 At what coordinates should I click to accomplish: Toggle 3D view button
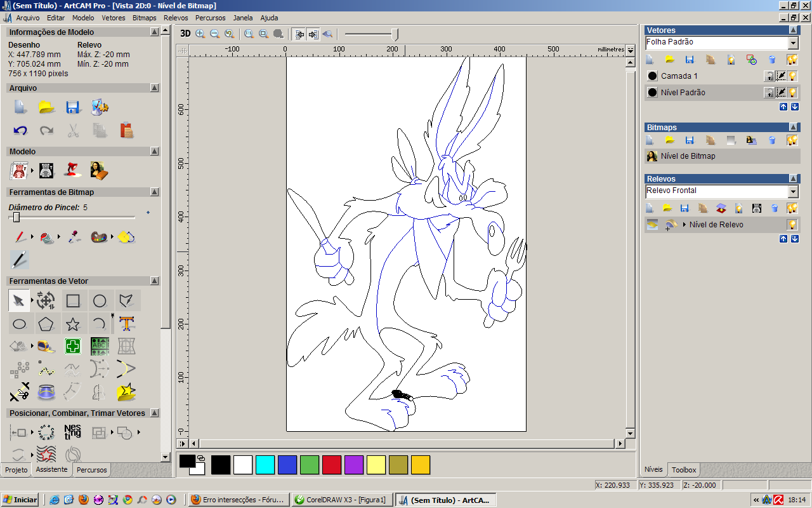point(185,34)
